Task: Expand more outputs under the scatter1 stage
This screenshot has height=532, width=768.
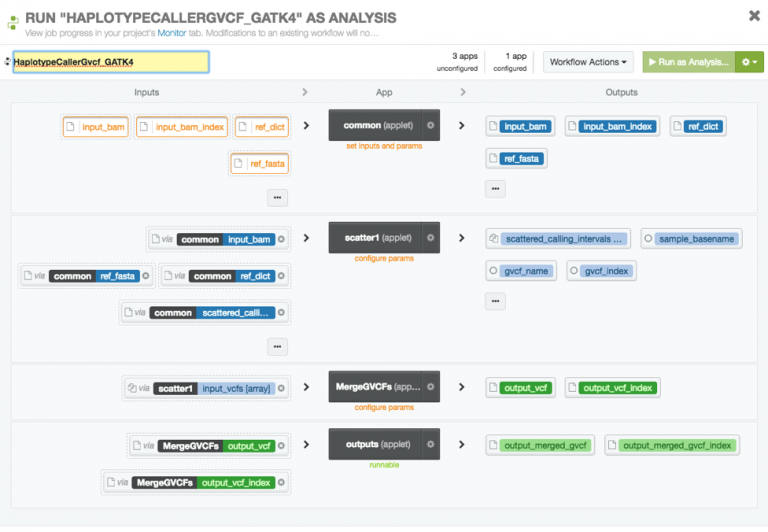Action: [495, 301]
